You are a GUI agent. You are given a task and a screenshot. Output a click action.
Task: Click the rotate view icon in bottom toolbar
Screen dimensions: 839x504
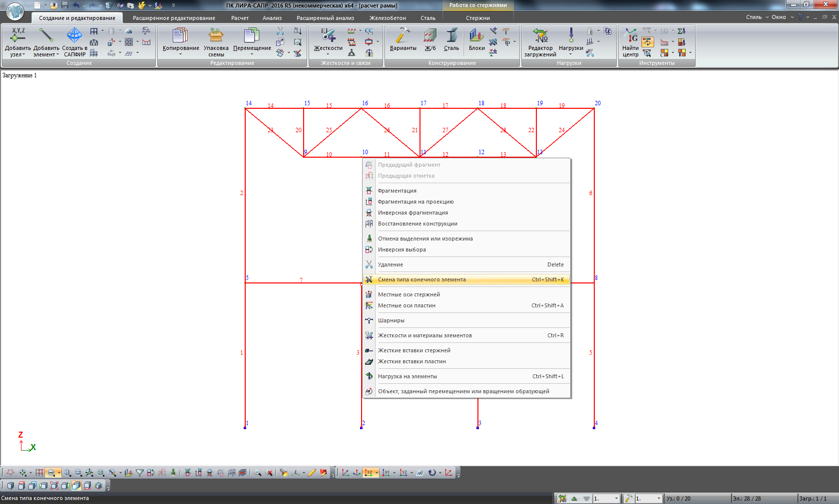coord(432,473)
